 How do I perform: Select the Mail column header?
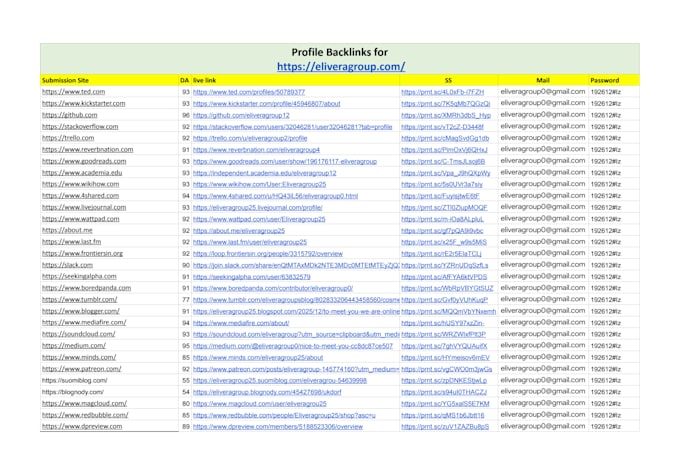click(543, 80)
